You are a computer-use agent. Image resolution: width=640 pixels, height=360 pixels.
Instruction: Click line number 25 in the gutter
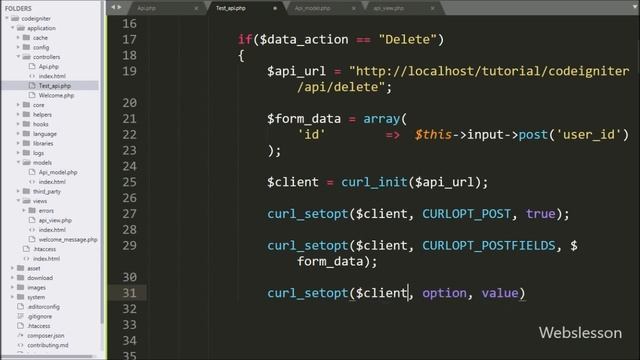[129, 182]
